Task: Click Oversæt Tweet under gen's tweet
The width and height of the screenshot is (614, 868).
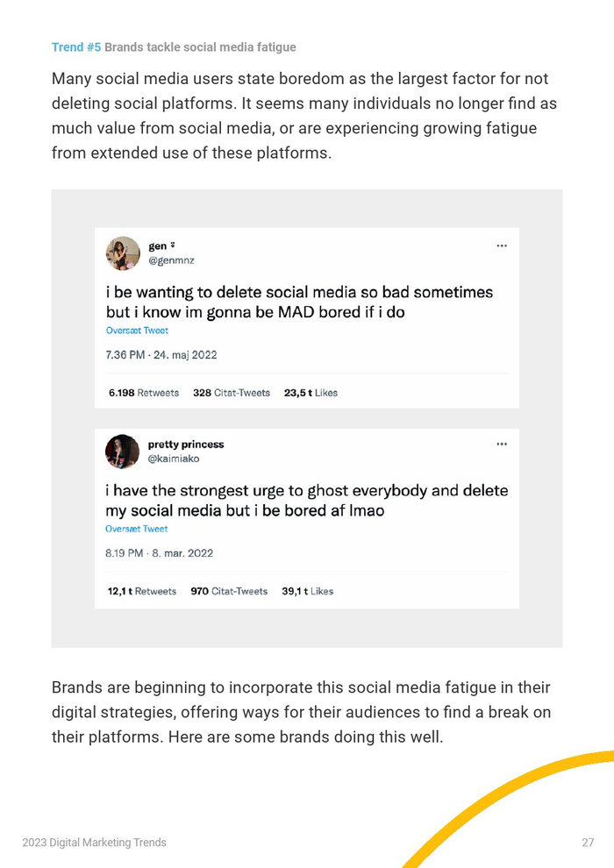Action: pyautogui.click(x=137, y=331)
